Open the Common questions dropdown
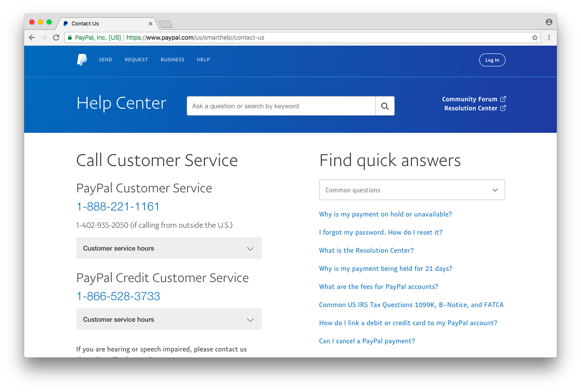Screen dimensions: 581x392 pyautogui.click(x=412, y=190)
